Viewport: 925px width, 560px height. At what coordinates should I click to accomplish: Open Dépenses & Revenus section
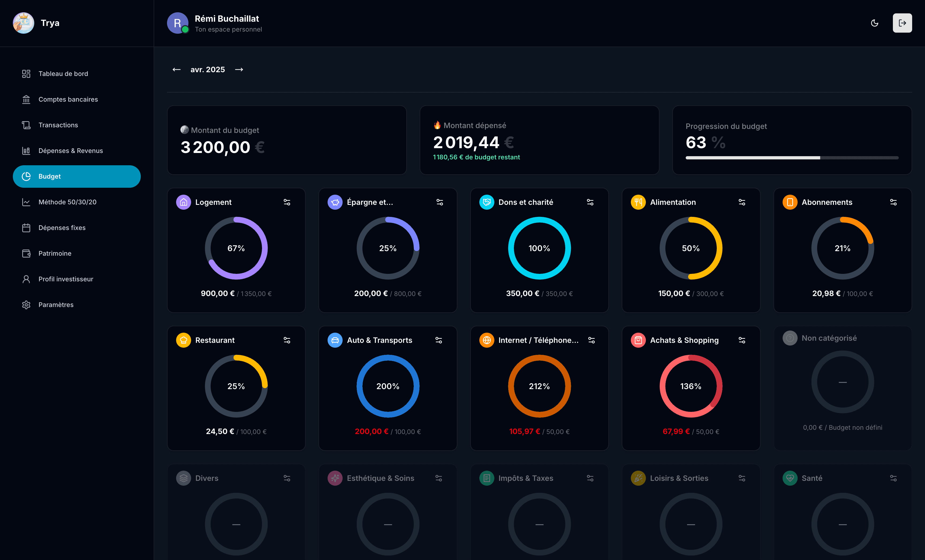(x=77, y=151)
